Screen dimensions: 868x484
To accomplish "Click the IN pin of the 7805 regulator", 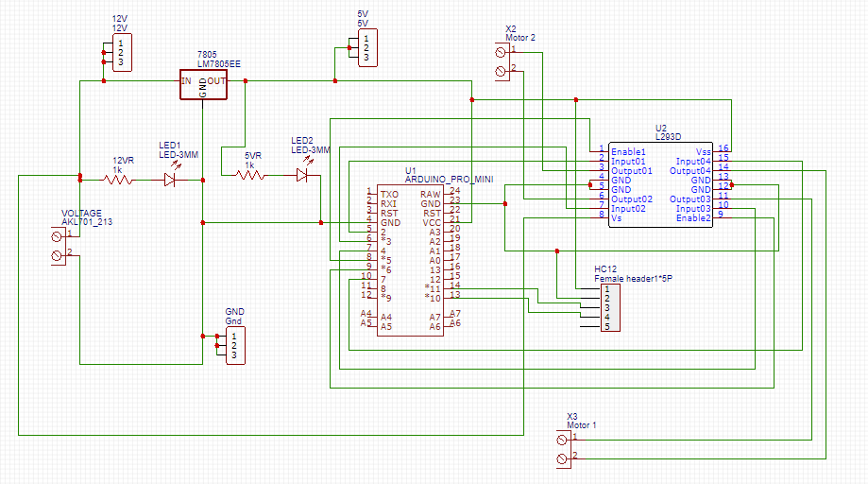I will coord(187,81).
